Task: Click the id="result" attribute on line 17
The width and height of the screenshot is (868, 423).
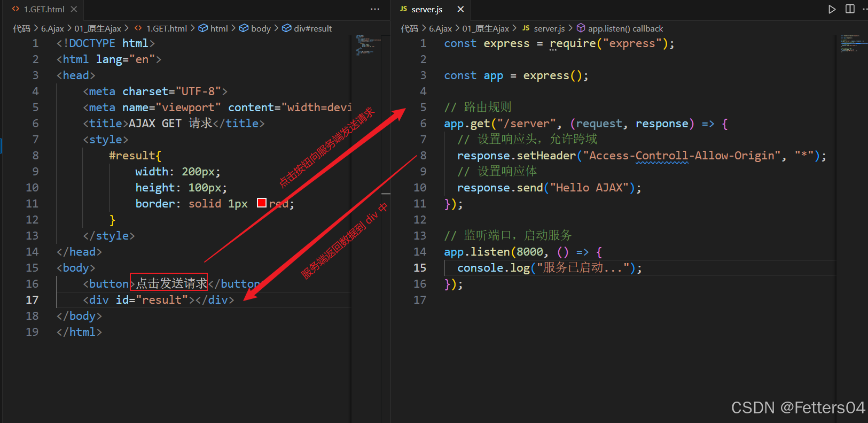Action: (152, 300)
